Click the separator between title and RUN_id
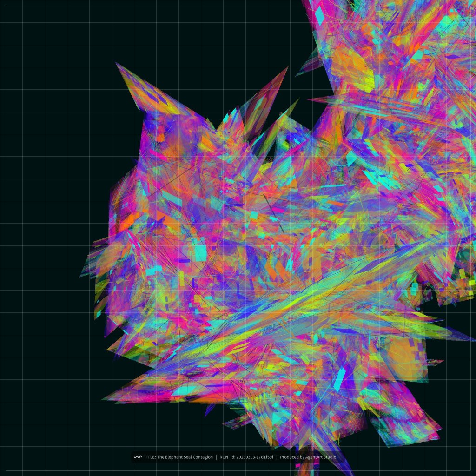 point(216,457)
